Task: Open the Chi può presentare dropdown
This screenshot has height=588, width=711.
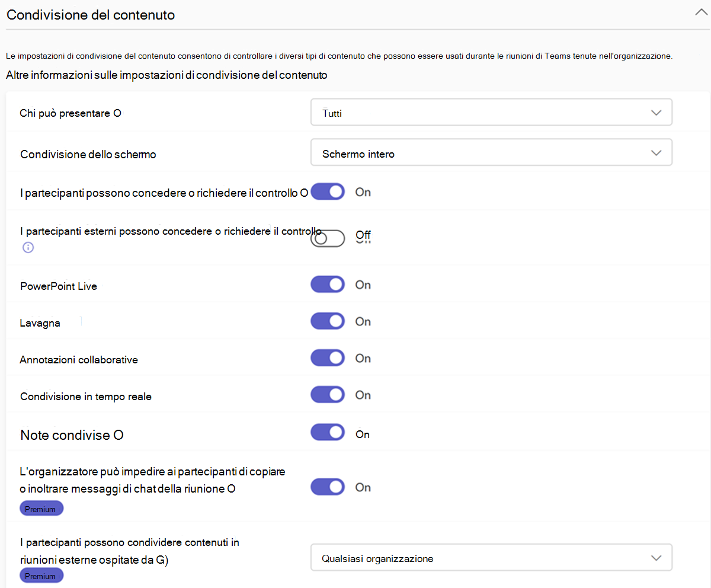Action: (491, 113)
